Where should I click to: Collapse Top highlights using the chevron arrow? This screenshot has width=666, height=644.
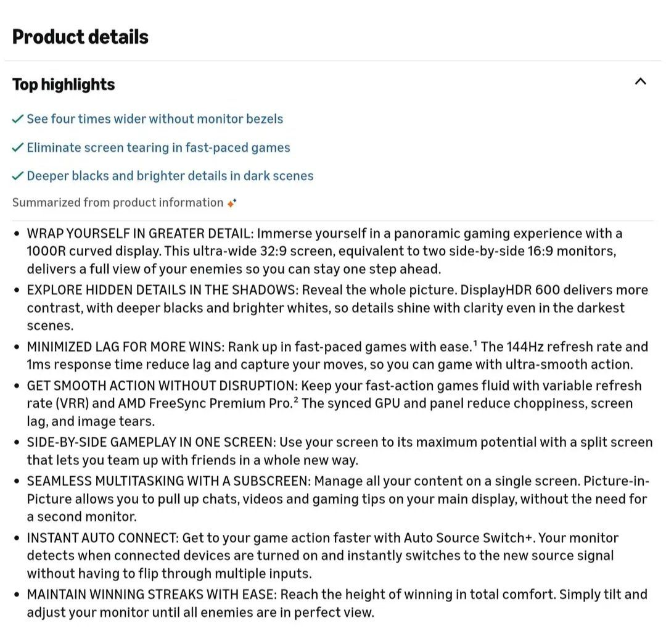click(x=641, y=81)
